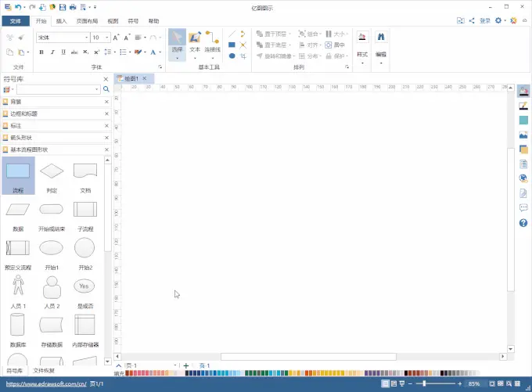The image size is (532, 392).
Task: Click the share icon in title area
Action: pos(472,20)
